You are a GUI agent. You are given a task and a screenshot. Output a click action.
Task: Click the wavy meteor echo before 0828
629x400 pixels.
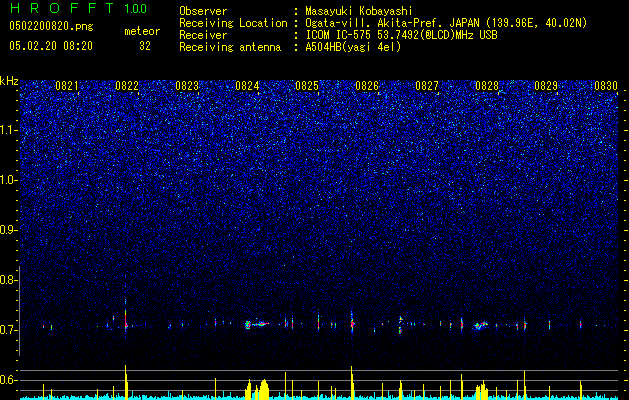click(x=481, y=325)
